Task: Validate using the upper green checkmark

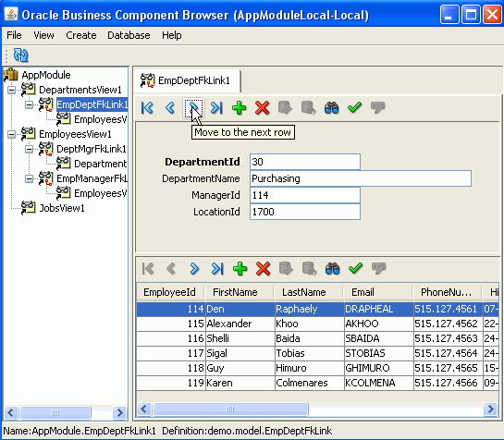Action: 355,107
